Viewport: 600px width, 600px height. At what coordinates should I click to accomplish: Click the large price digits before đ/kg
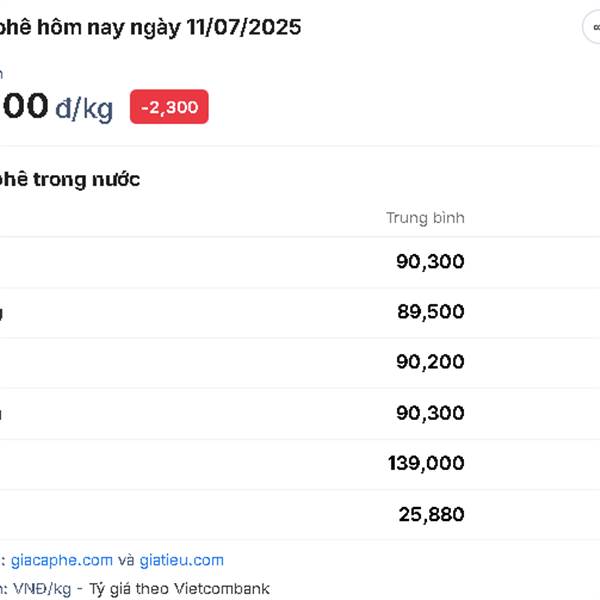(24, 105)
